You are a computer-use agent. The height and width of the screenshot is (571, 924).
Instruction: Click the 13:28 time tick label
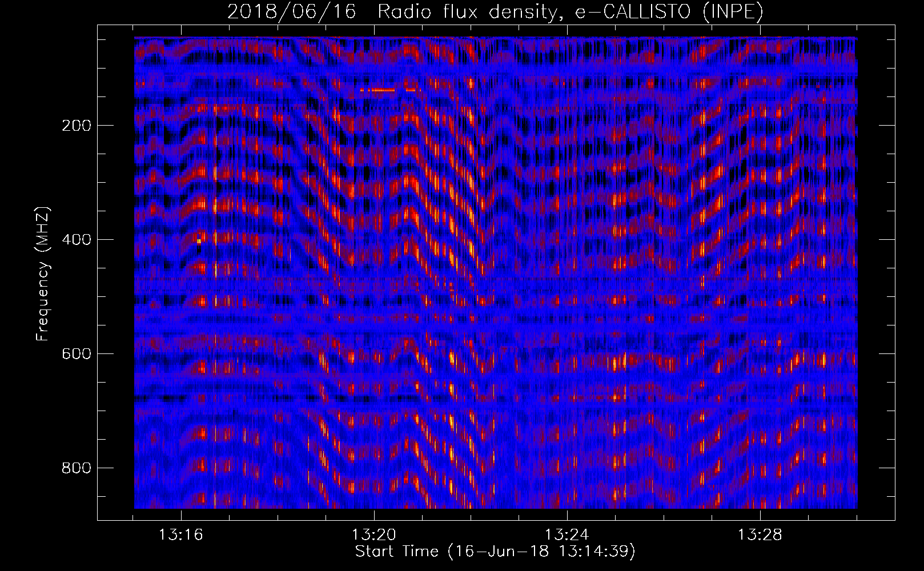760,535
